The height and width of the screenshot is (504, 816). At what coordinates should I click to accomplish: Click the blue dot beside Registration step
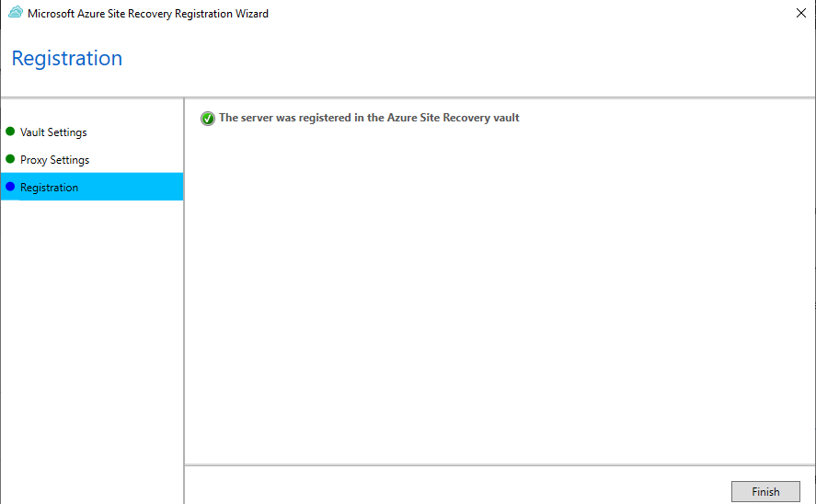[10, 187]
